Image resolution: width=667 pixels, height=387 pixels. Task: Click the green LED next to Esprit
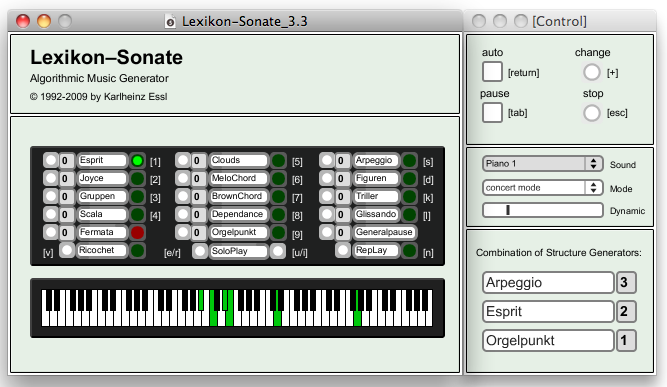point(137,160)
